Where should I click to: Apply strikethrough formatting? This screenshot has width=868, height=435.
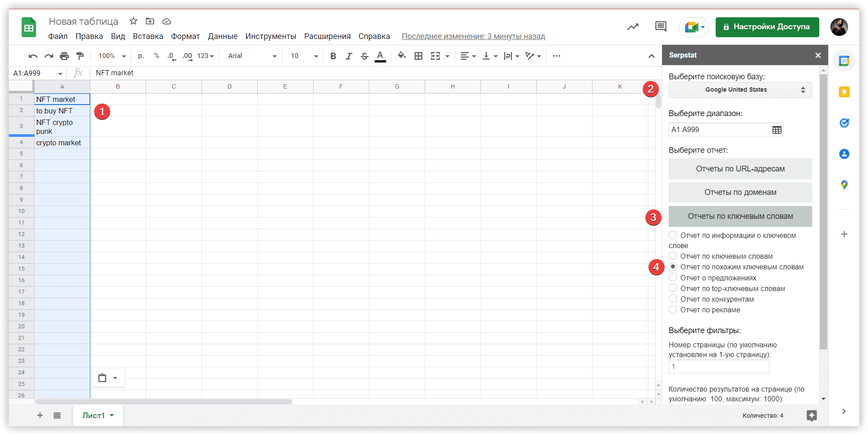(364, 56)
